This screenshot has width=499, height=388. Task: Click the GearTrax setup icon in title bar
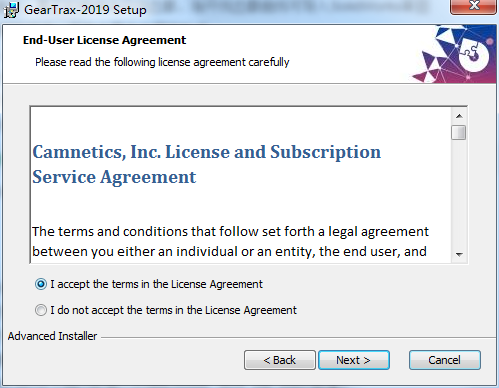tap(11, 10)
